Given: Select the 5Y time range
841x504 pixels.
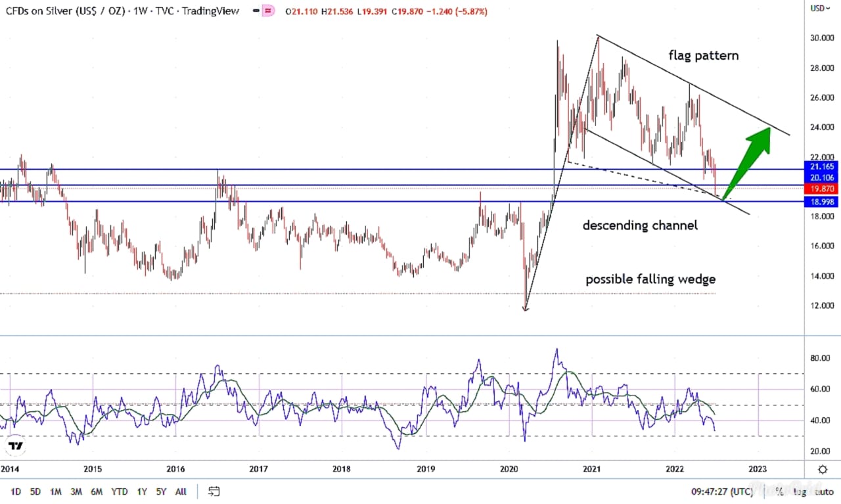Looking at the screenshot, I should tap(161, 491).
